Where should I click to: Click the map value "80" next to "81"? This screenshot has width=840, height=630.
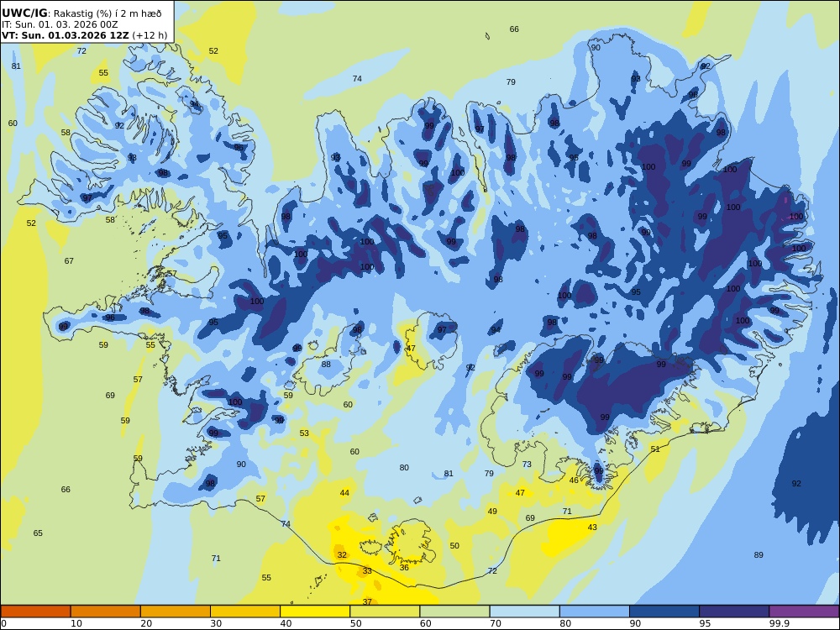(404, 468)
